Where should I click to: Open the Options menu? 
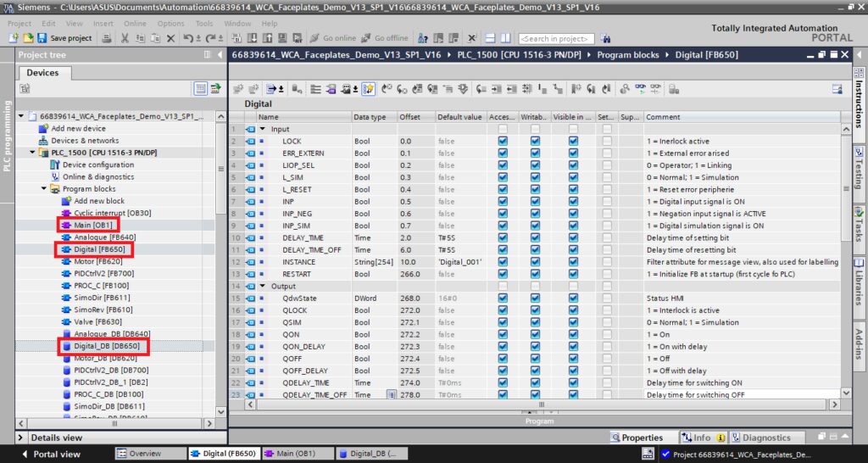coord(170,24)
